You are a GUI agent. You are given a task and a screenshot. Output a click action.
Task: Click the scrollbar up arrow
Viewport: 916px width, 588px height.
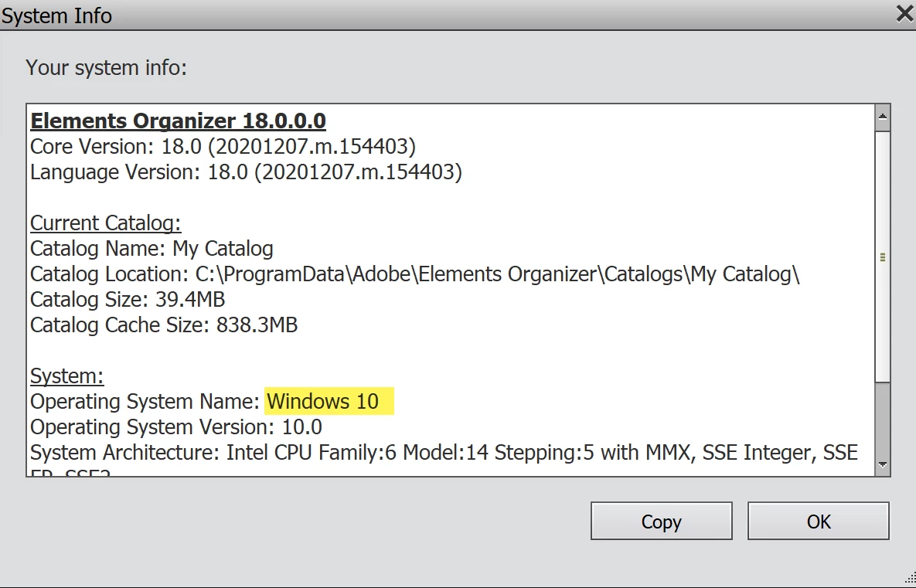[883, 117]
